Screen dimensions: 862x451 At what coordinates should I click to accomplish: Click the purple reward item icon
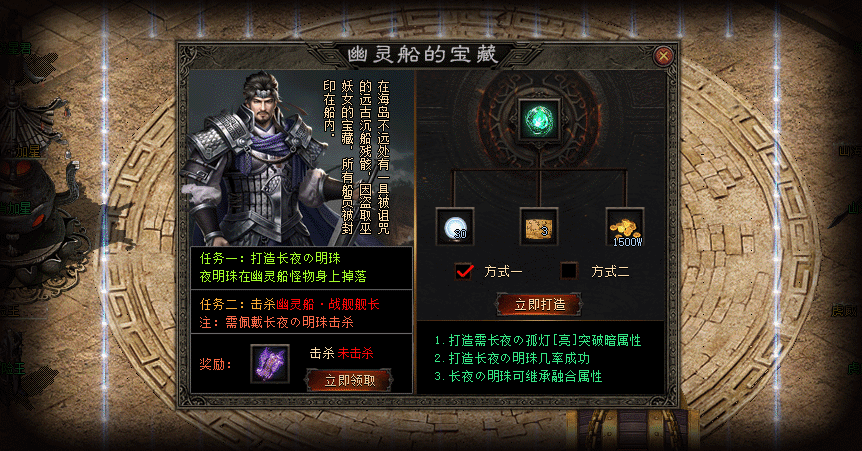click(x=269, y=364)
